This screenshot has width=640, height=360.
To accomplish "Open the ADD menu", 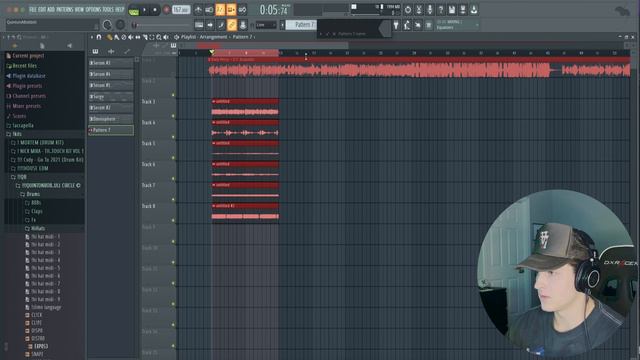I will [x=50, y=9].
